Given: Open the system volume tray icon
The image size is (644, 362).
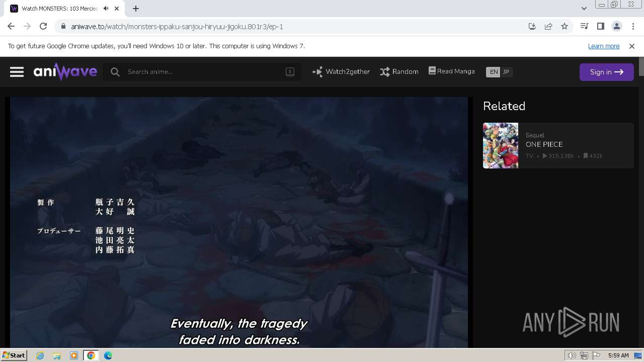Looking at the screenshot, I should point(572,355).
